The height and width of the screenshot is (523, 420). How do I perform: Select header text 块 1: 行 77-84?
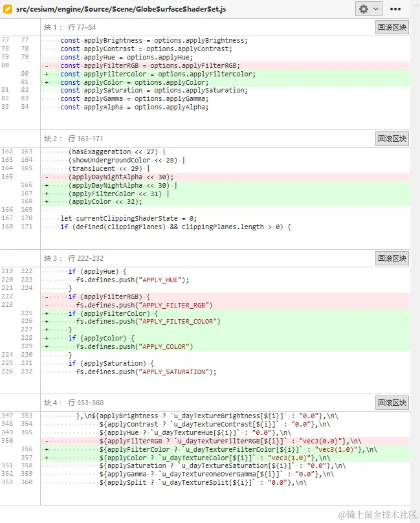70,27
